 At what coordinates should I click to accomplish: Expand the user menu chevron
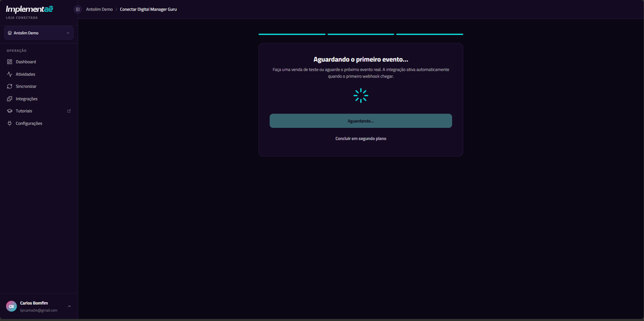pyautogui.click(x=69, y=306)
